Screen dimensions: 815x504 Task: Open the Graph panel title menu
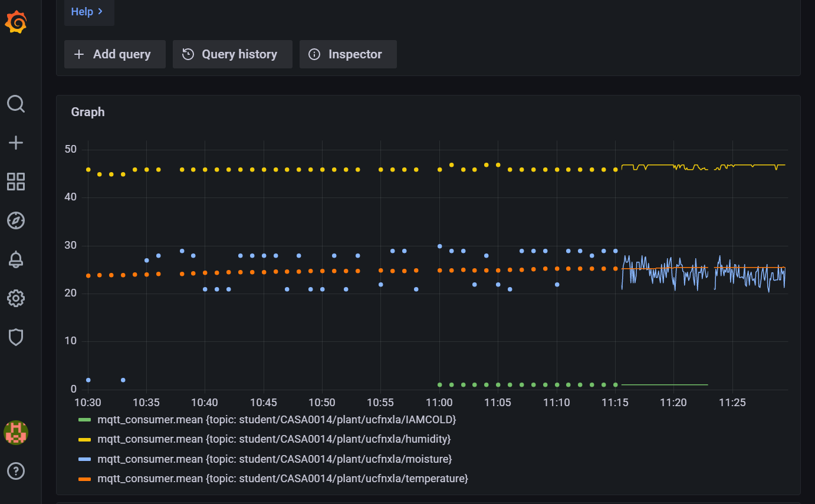(87, 111)
